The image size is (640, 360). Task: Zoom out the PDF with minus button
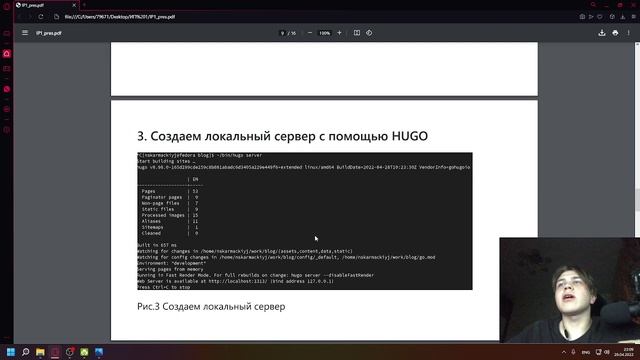pos(310,33)
